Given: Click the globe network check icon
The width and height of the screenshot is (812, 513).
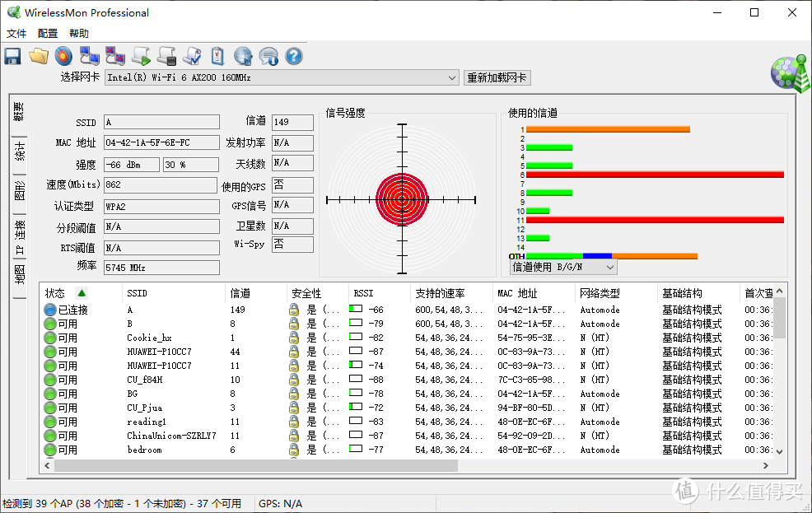Looking at the screenshot, I should click(243, 55).
